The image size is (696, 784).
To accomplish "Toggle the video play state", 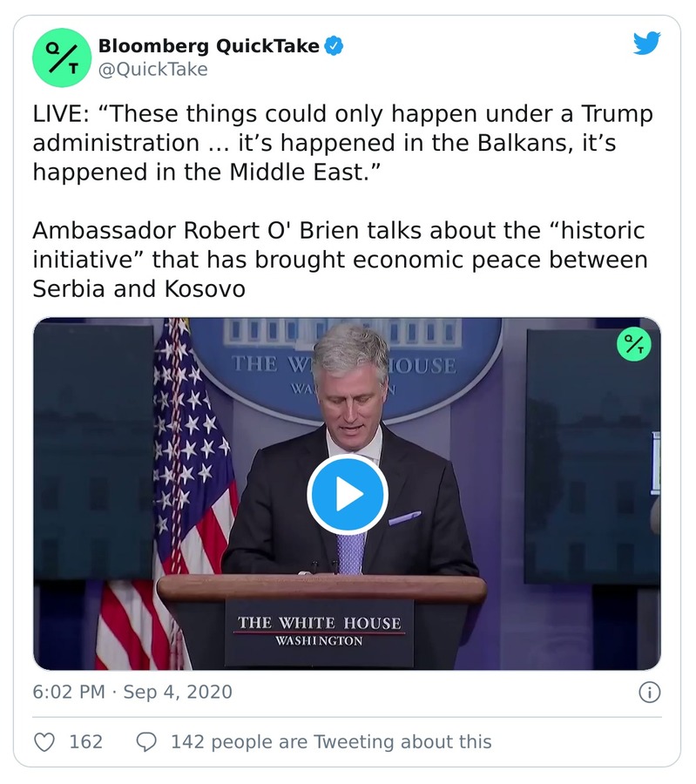I will pyautogui.click(x=348, y=494).
